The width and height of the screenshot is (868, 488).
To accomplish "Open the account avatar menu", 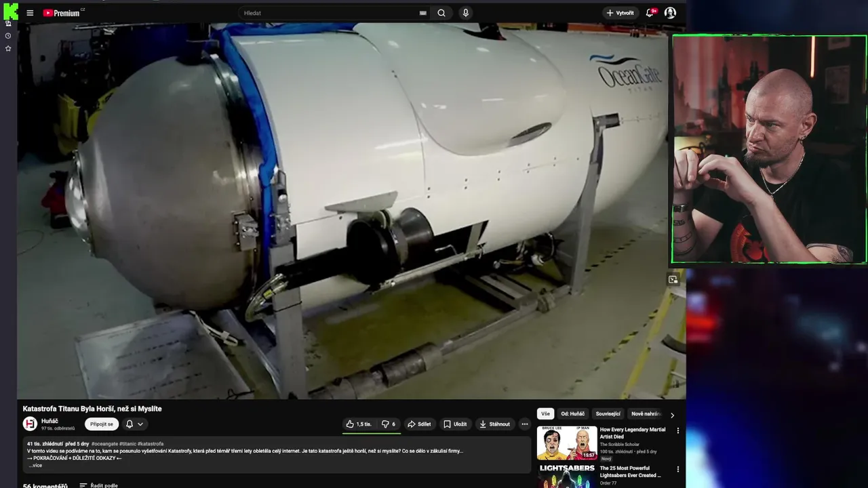I will 670,13.
